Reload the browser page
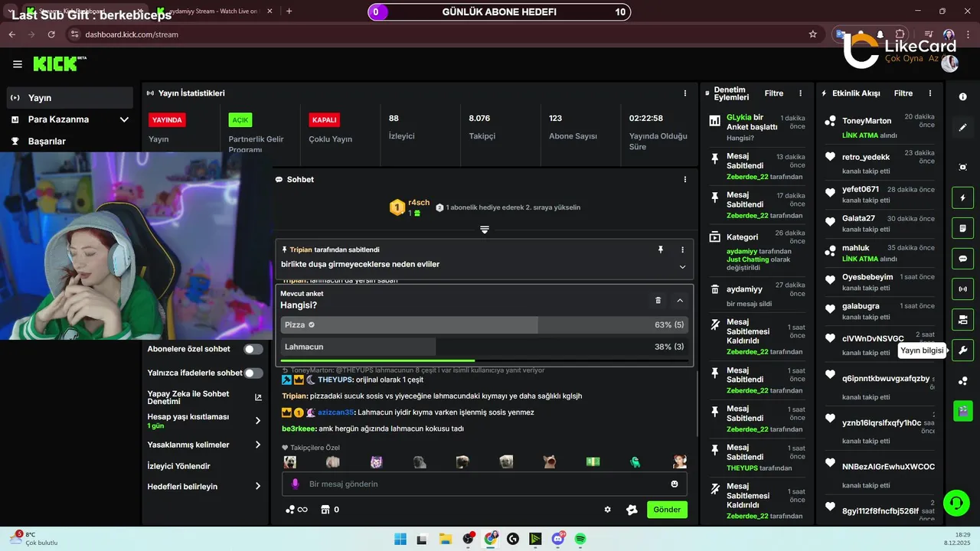The height and width of the screenshot is (551, 980). point(51,34)
